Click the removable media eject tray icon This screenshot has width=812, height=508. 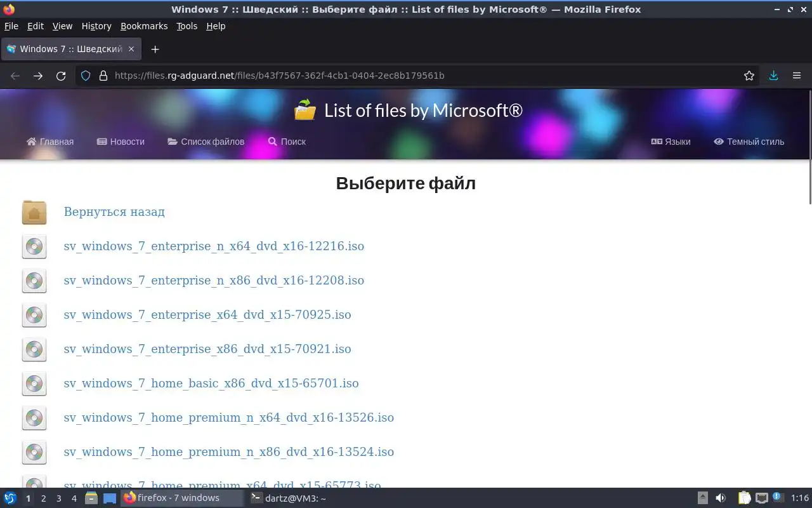(703, 498)
